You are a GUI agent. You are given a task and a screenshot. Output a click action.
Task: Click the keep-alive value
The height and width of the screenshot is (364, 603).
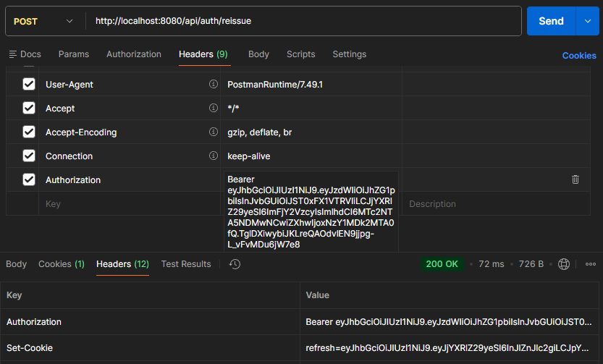249,156
